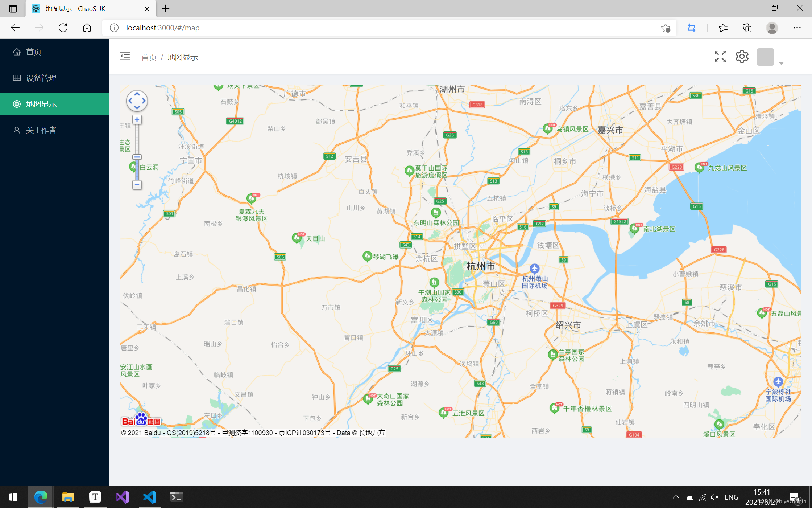
Task: Click the map zoom-in plus button
Action: click(137, 119)
